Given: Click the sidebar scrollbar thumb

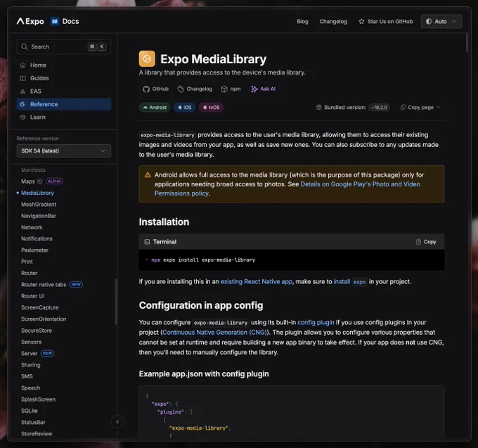Looking at the screenshot, I should (116, 302).
